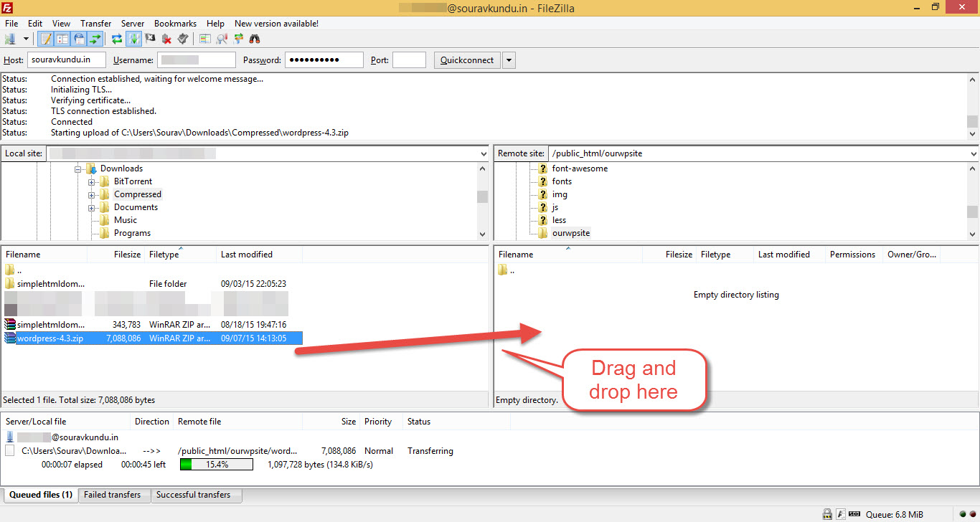The height and width of the screenshot is (522, 980).
Task: Toggle the remote directory tree display
Action: point(79,39)
